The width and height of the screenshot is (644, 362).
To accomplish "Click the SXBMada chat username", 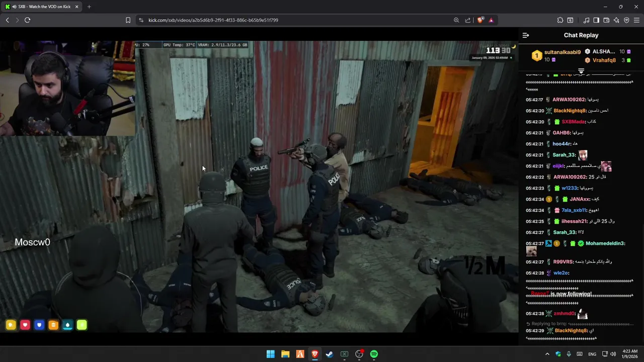I will 574,122.
